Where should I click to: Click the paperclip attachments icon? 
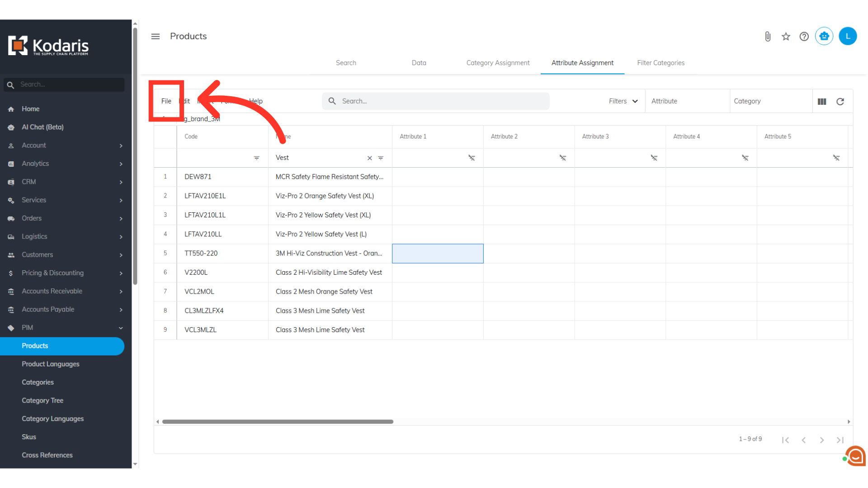pyautogui.click(x=768, y=37)
